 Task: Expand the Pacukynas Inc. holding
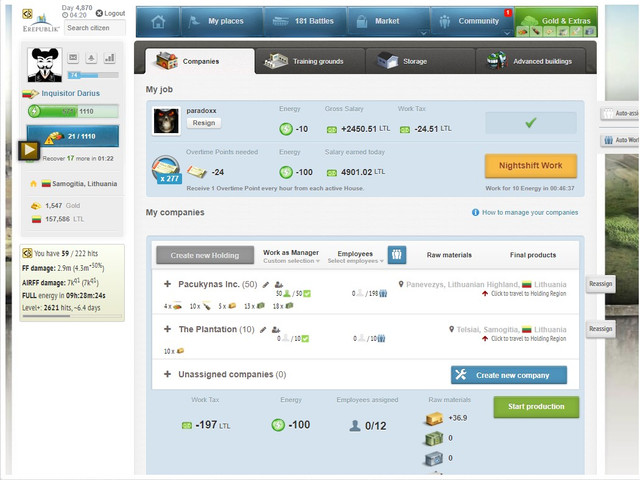point(167,284)
